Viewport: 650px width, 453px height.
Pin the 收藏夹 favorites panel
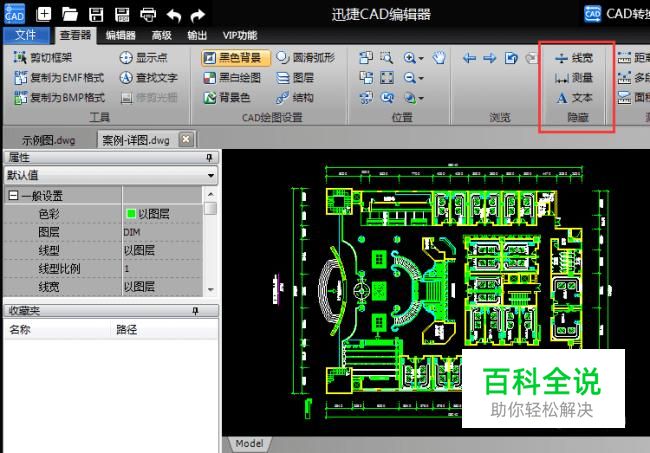click(195, 311)
